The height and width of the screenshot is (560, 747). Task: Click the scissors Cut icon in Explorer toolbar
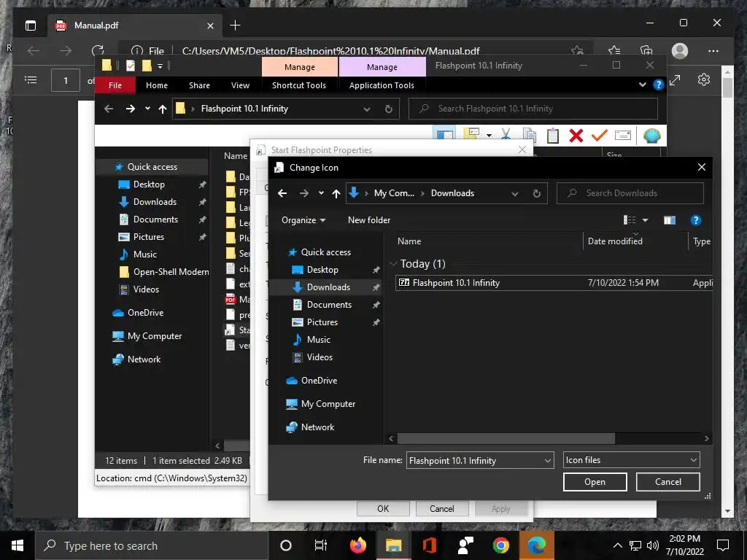[x=506, y=136]
